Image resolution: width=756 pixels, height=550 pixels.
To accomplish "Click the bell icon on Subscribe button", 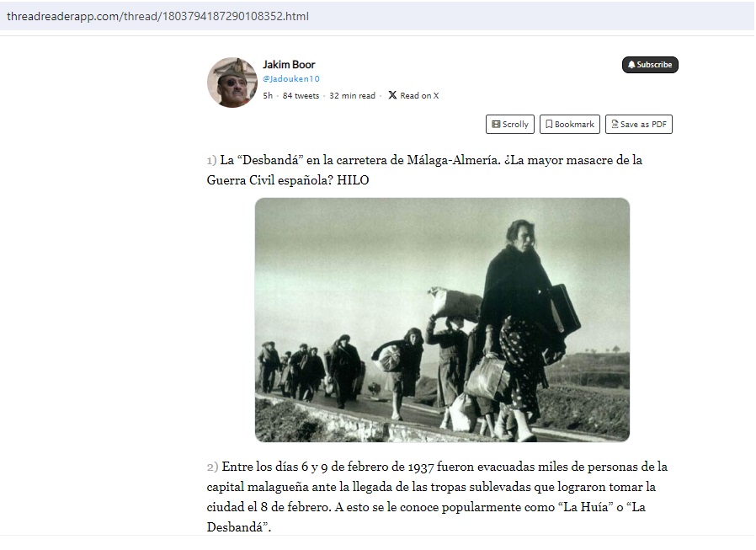I will click(x=631, y=65).
